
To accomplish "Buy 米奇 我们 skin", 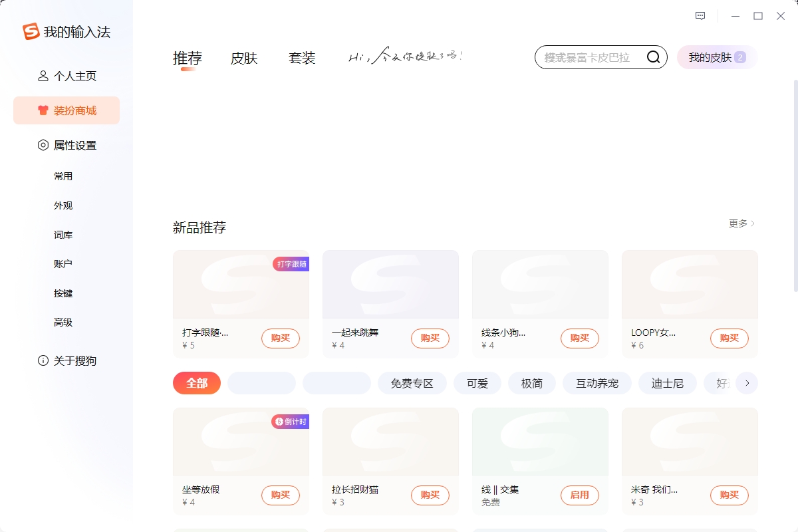I will point(730,495).
